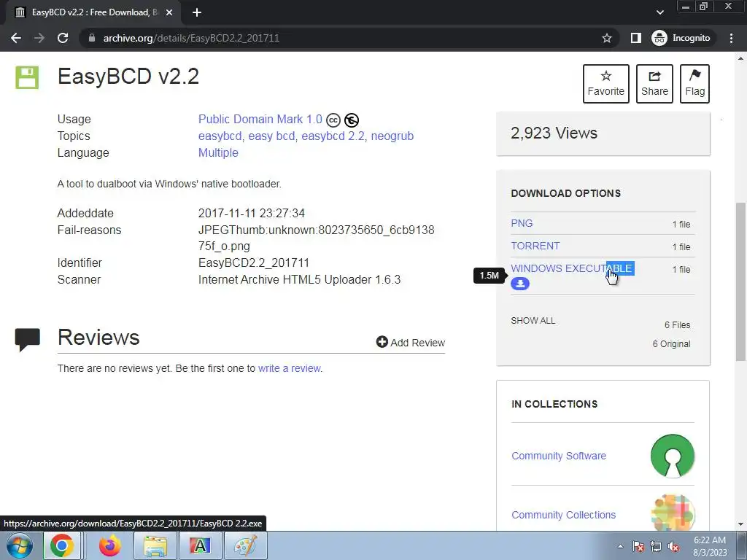Show hidden tray icons arrow
The image size is (747, 560).
click(620, 546)
